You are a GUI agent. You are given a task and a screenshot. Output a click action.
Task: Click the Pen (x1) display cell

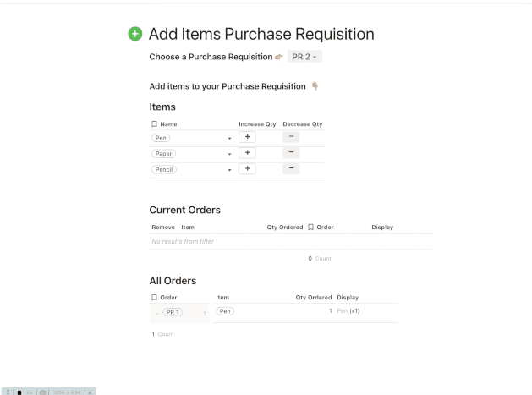pyautogui.click(x=348, y=311)
